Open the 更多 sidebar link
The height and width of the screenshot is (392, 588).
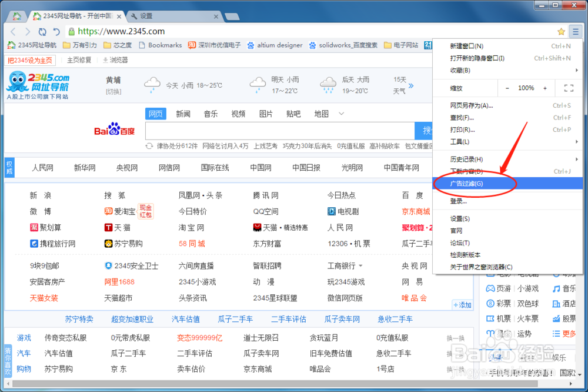[564, 334]
